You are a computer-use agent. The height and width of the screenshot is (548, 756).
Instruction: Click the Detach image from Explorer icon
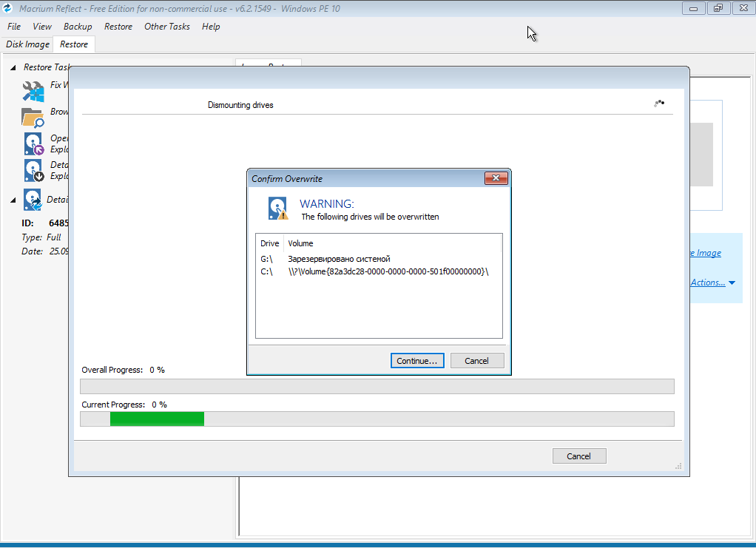34,170
